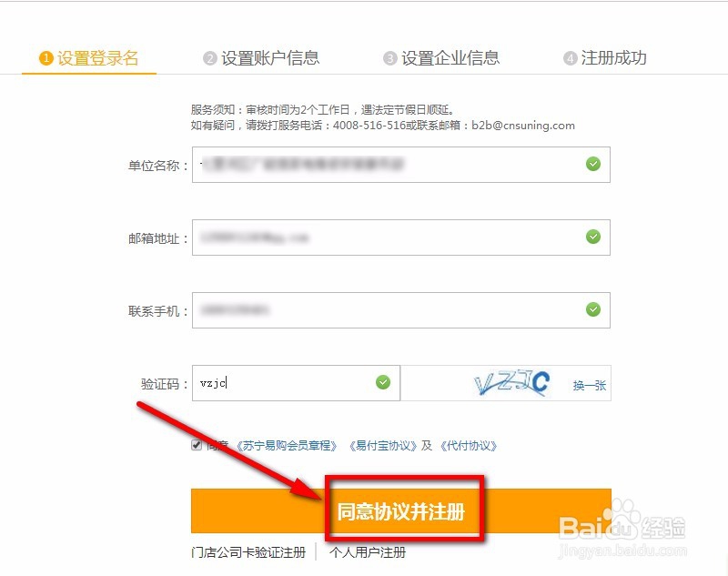Click step 2 number icon 设置账户信息
728x576 pixels.
pos(210,58)
